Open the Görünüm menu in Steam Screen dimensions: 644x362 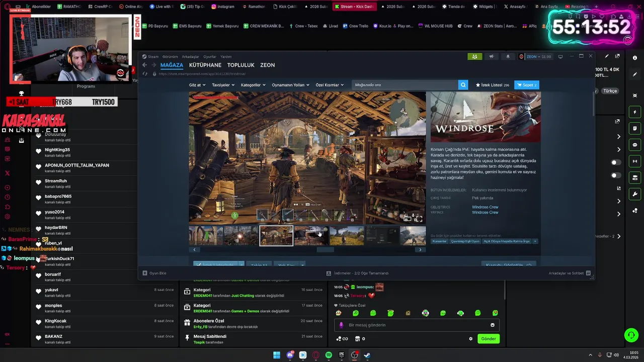pos(170,57)
